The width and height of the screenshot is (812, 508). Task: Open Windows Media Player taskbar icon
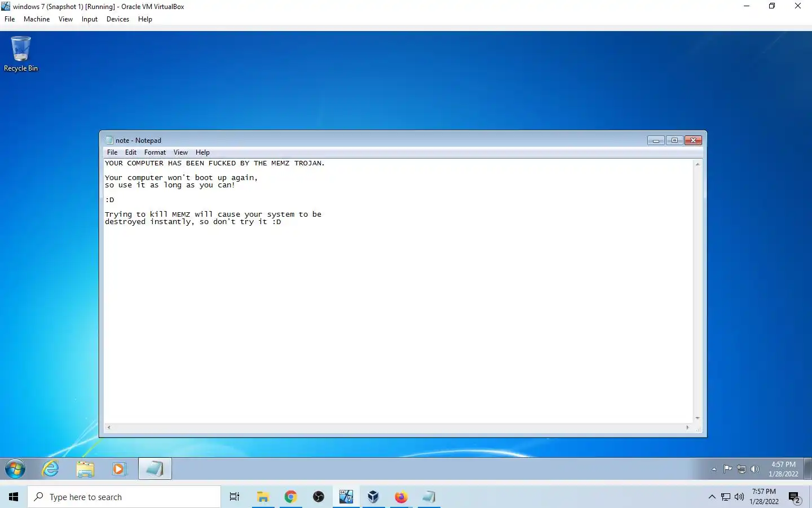119,468
